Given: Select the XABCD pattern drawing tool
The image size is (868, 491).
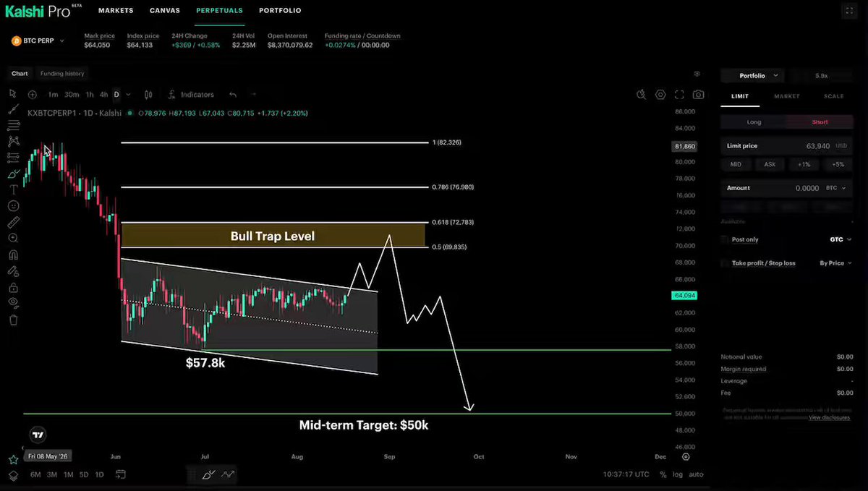Looking at the screenshot, I should 13,142.
